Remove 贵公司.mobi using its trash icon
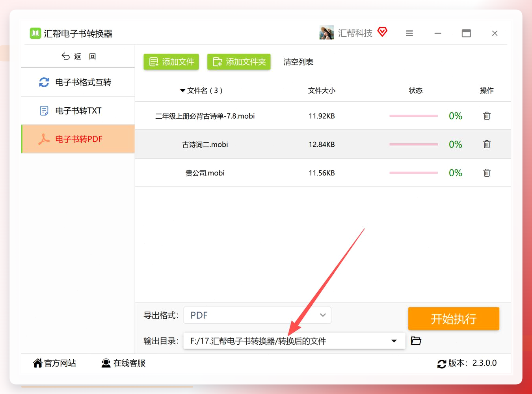 point(487,173)
